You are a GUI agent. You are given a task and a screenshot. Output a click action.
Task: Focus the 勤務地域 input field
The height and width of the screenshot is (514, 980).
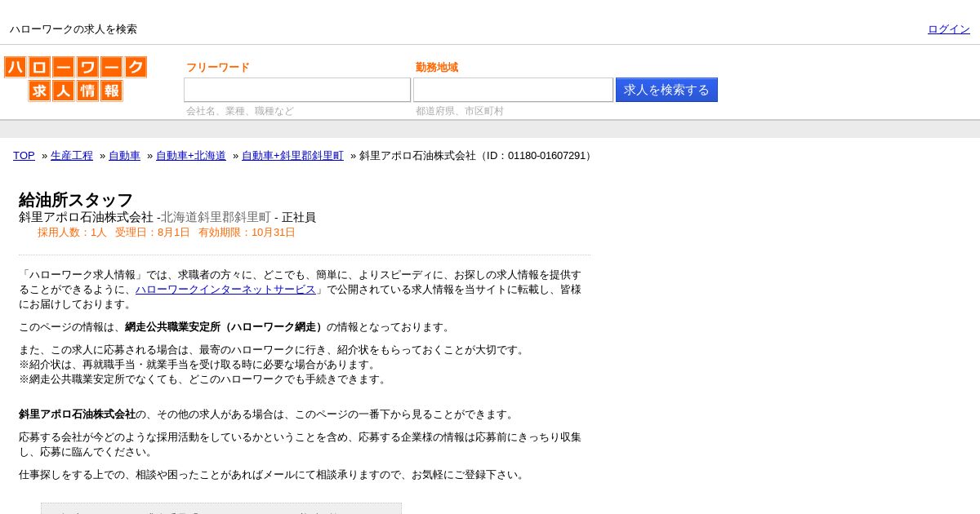[x=513, y=90]
